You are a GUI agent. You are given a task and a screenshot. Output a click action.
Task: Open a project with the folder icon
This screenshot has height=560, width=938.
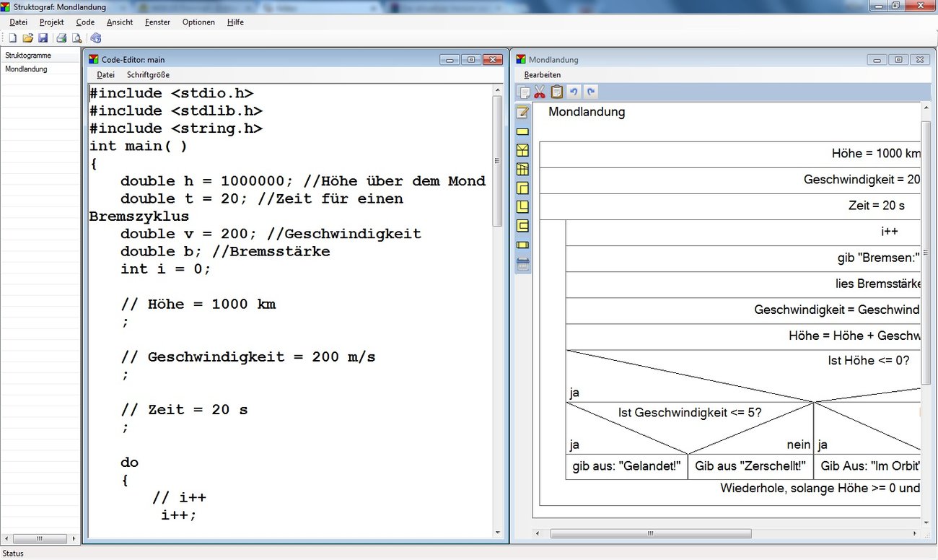[x=27, y=38]
